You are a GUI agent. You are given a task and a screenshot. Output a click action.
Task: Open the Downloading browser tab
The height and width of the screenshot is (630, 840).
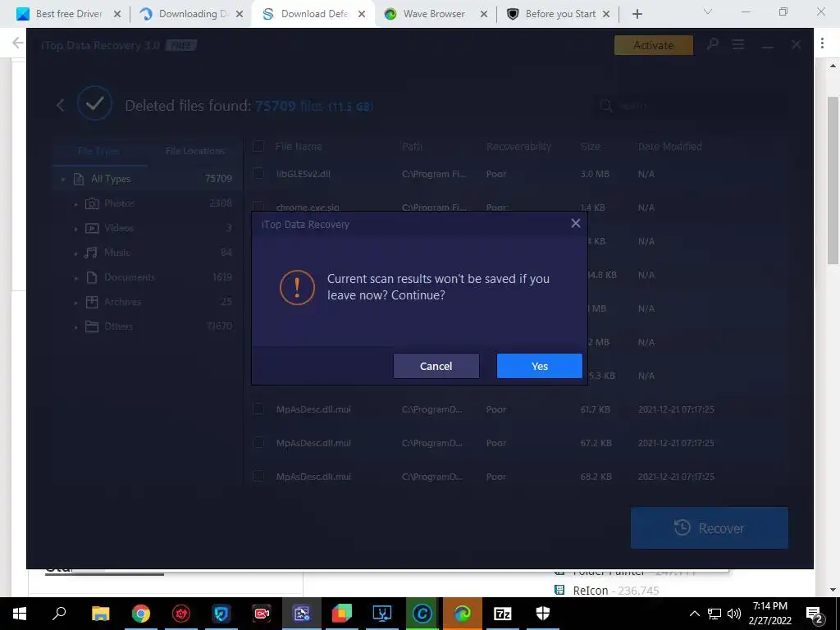point(192,14)
